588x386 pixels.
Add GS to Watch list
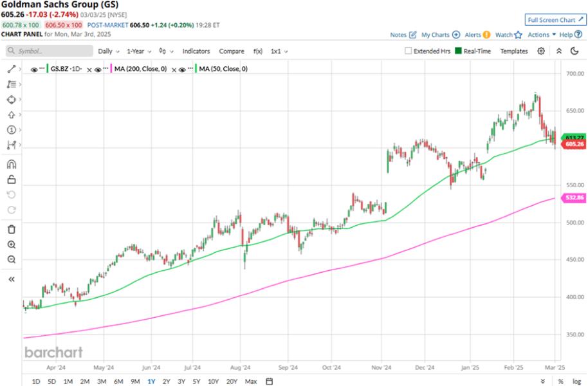point(508,35)
